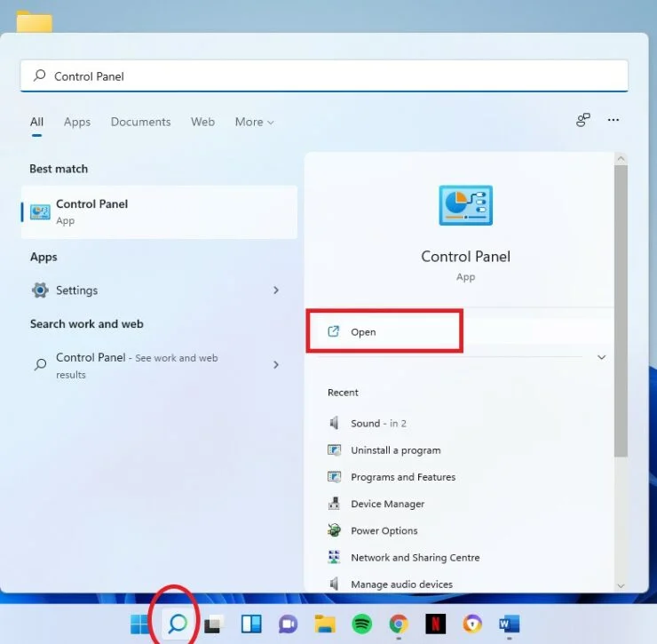The height and width of the screenshot is (644, 657).
Task: Open Google Chrome from the taskbar
Action: pos(399,624)
